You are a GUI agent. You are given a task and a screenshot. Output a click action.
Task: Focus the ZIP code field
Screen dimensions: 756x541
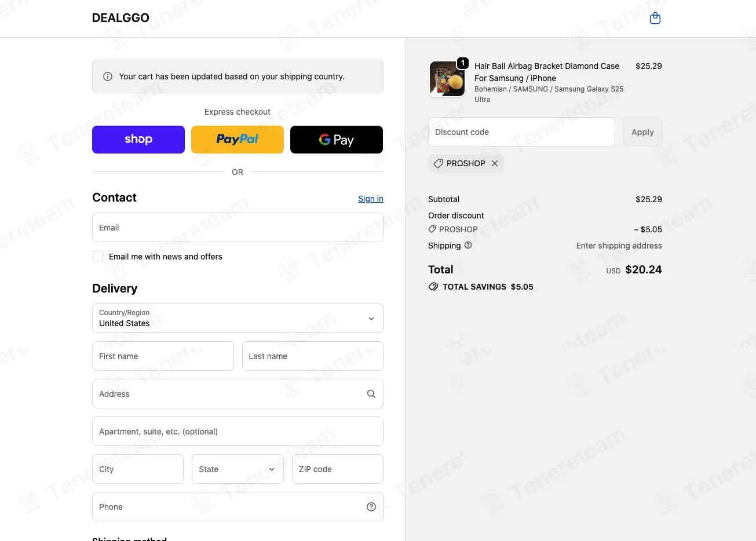(x=338, y=469)
